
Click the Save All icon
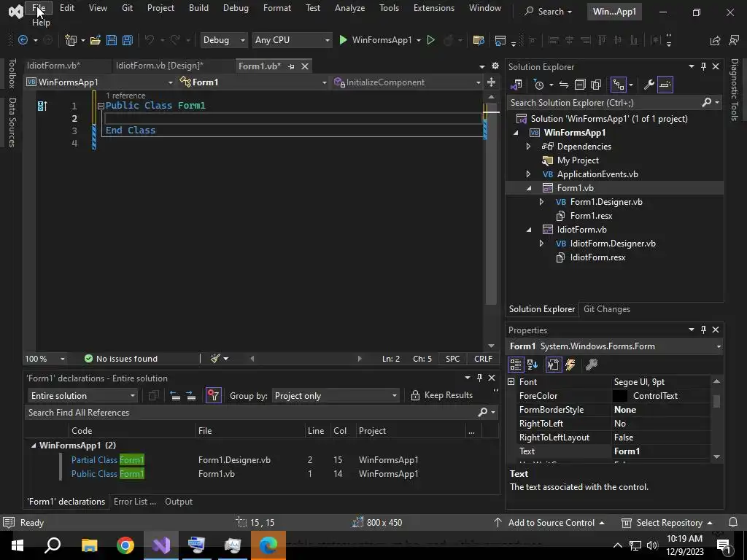[x=127, y=41]
